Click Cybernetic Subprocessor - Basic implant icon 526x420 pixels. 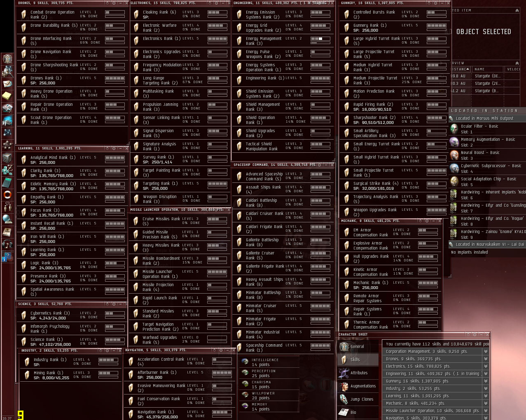[454, 168]
